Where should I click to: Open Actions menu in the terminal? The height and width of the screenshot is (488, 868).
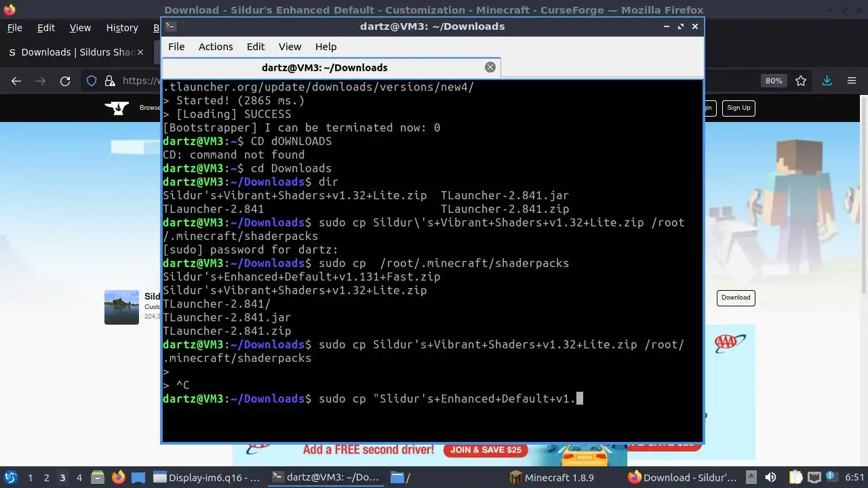point(216,47)
